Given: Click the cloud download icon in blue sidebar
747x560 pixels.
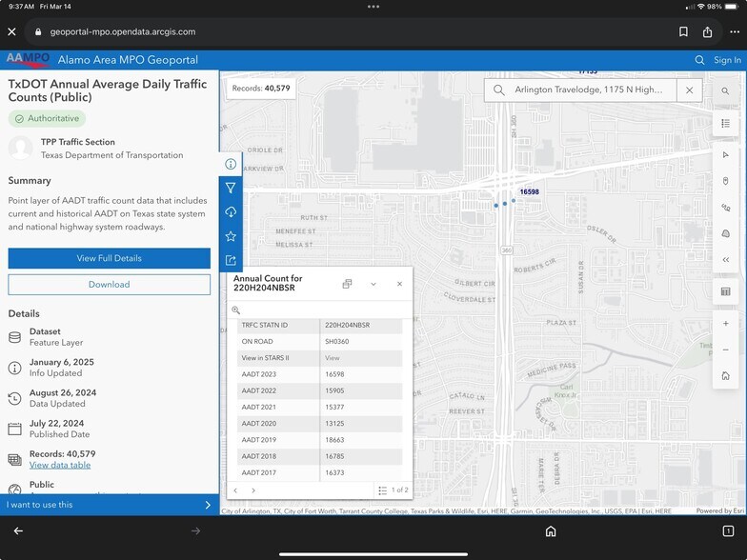Looking at the screenshot, I should [230, 211].
